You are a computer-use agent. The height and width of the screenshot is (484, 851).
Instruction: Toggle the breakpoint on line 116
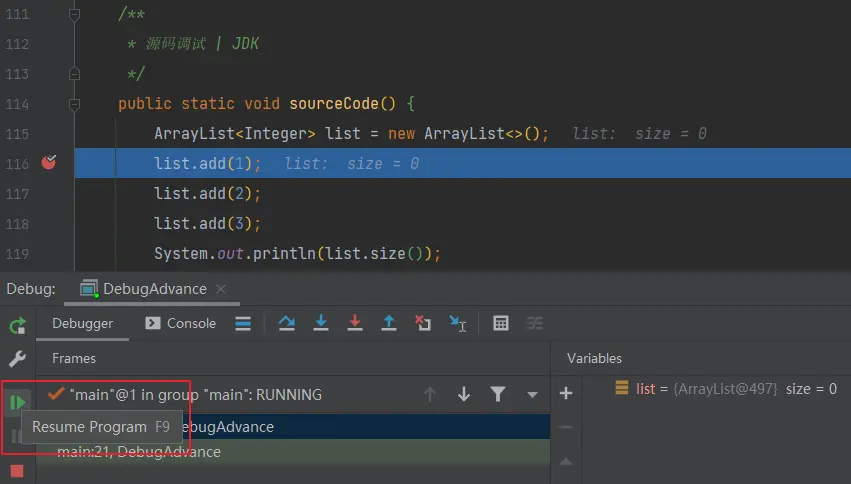tap(49, 162)
